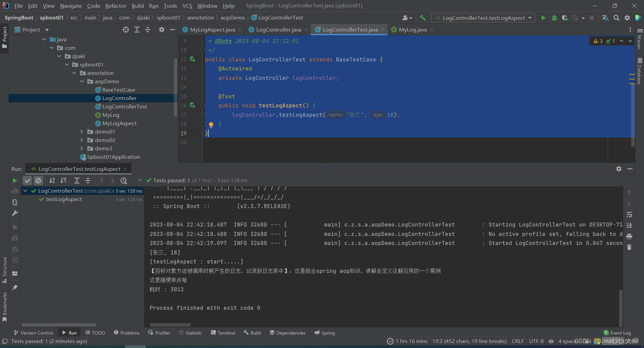Screen dimensions: 644x348
Task: Expand all in Project panel toolbar
Action: pyautogui.click(x=137, y=30)
